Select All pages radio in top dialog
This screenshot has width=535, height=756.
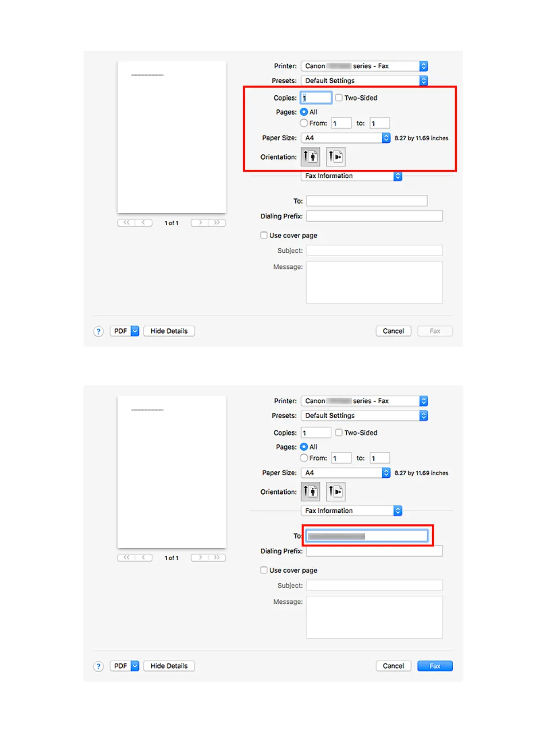[x=304, y=112]
